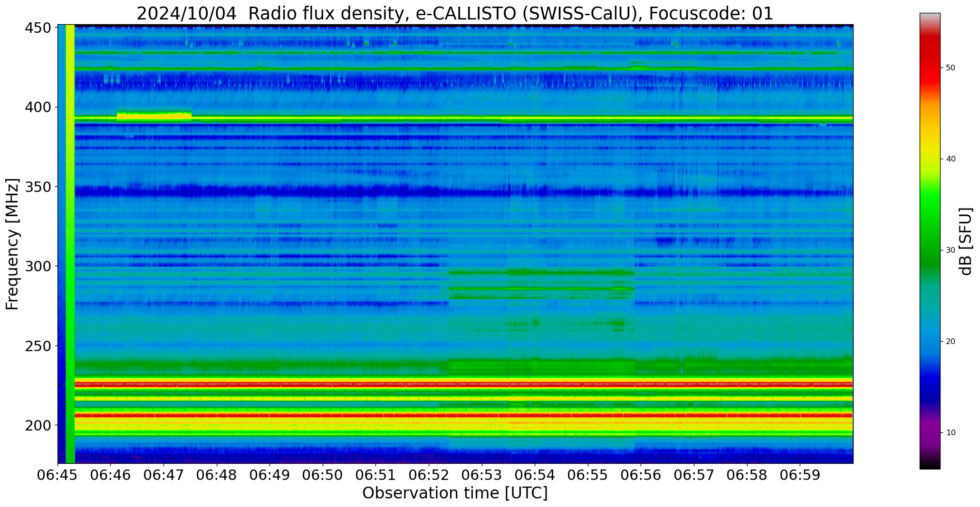This screenshot has height=507, width=980.
Task: Click the 'dB [SFU]' colorbar label
Action: click(966, 241)
